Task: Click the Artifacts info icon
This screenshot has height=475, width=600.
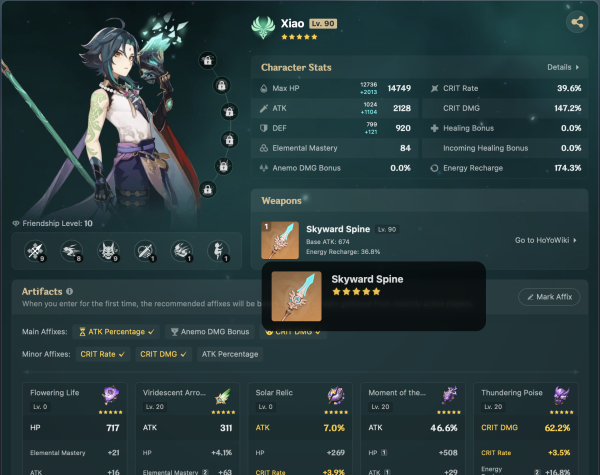Action: pyautogui.click(x=69, y=291)
